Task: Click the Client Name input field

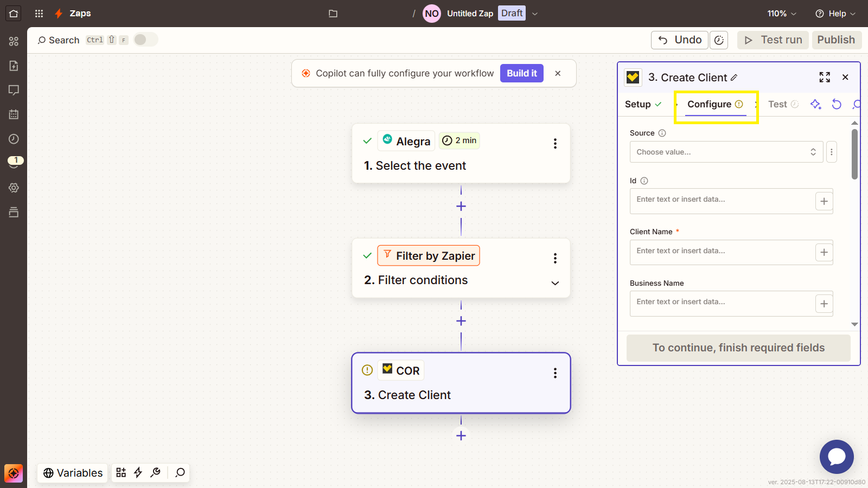Action: click(x=722, y=253)
